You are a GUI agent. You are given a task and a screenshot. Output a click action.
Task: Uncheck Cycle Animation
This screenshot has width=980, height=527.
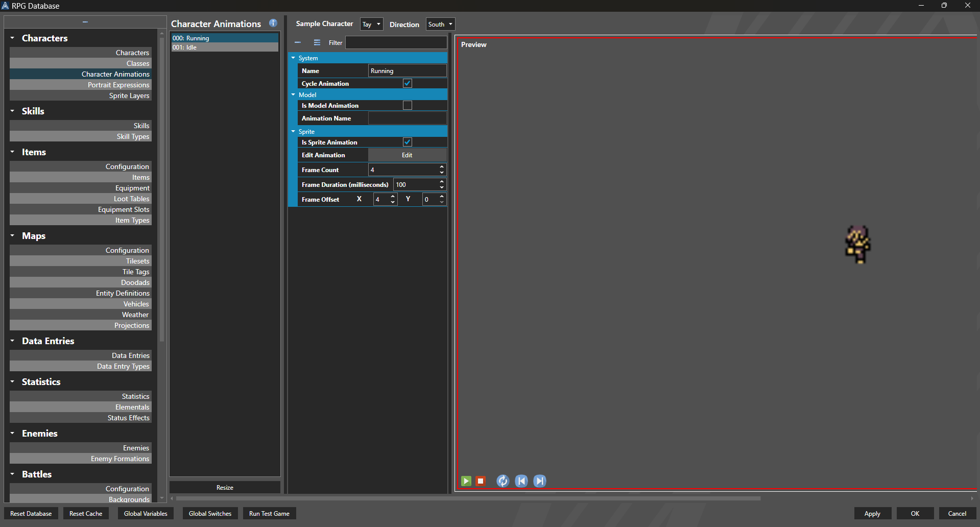click(407, 83)
